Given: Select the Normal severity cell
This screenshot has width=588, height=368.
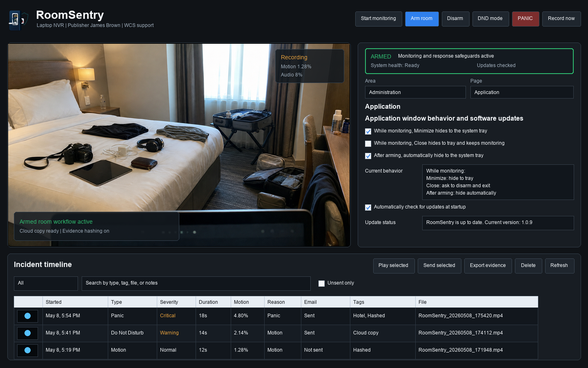Looking at the screenshot, I should click(176, 350).
